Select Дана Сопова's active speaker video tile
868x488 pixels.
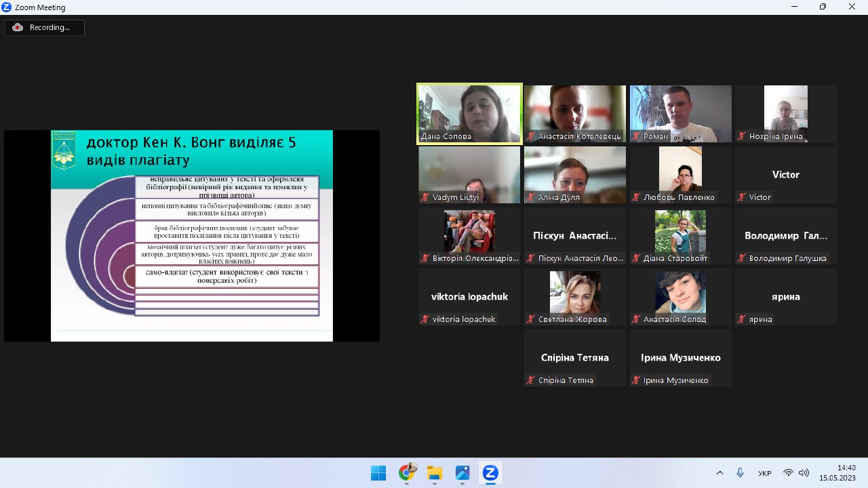tap(469, 113)
